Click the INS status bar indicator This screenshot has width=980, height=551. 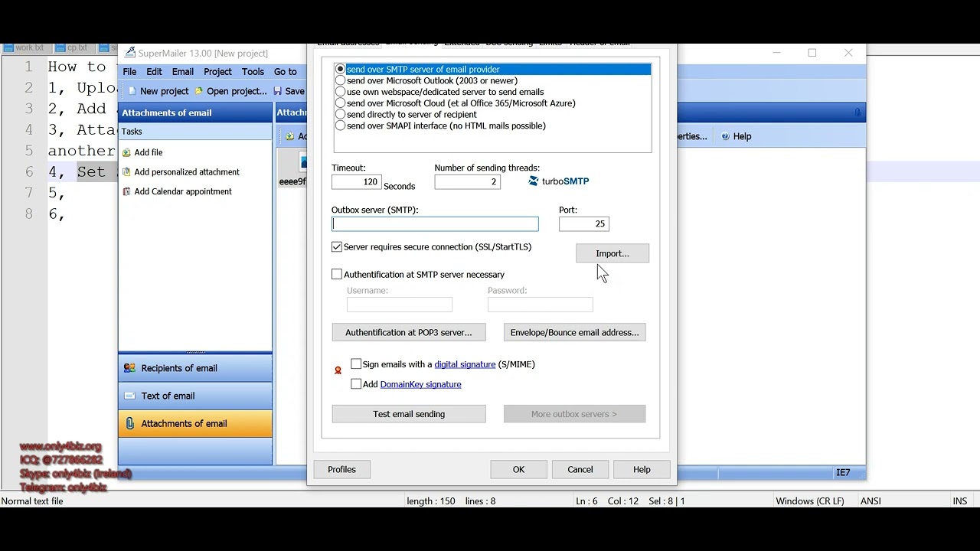[960, 501]
